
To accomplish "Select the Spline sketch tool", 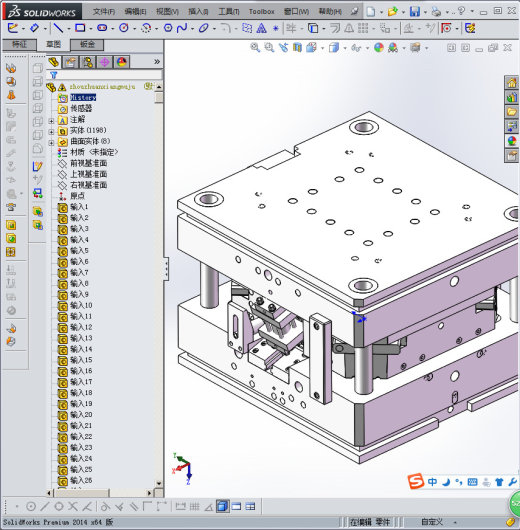I will click(182, 28).
